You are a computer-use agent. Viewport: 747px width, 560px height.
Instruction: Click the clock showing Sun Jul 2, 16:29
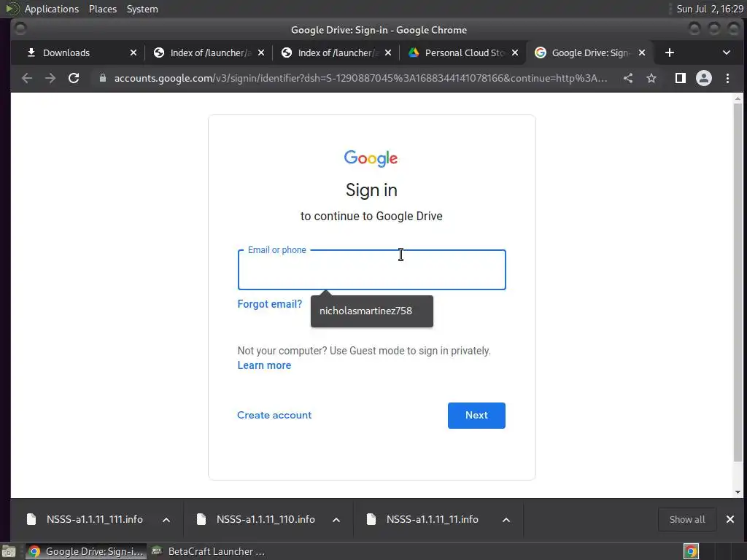click(x=710, y=9)
